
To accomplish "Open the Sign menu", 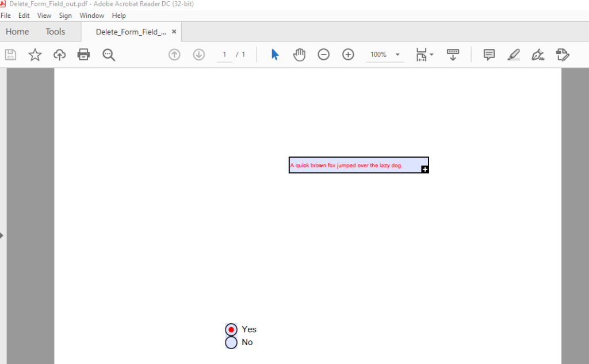I will (65, 16).
